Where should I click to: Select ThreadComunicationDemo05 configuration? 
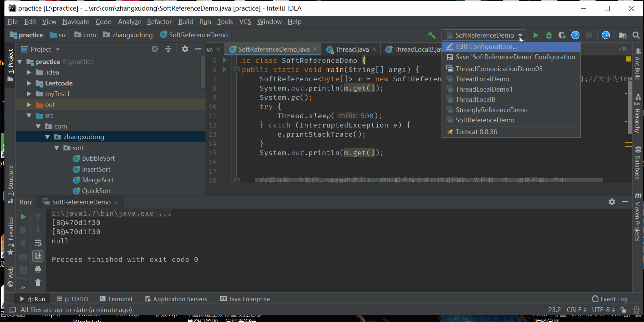click(x=511, y=69)
